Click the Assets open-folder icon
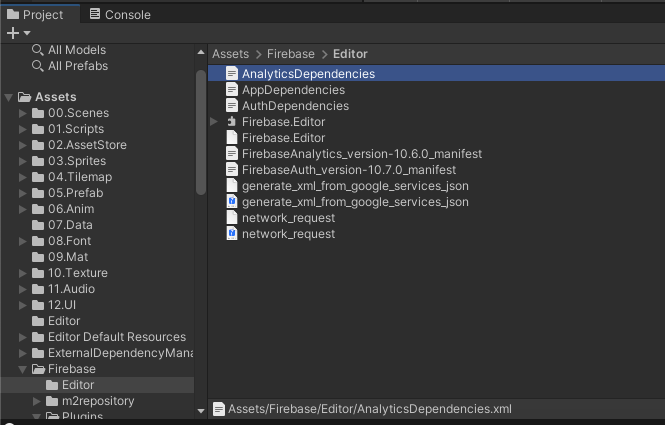Viewport: 665px width, 425px height. pyautogui.click(x=25, y=97)
